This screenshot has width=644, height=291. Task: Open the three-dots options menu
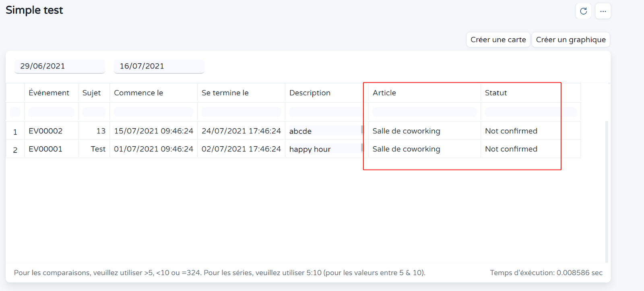(x=603, y=11)
